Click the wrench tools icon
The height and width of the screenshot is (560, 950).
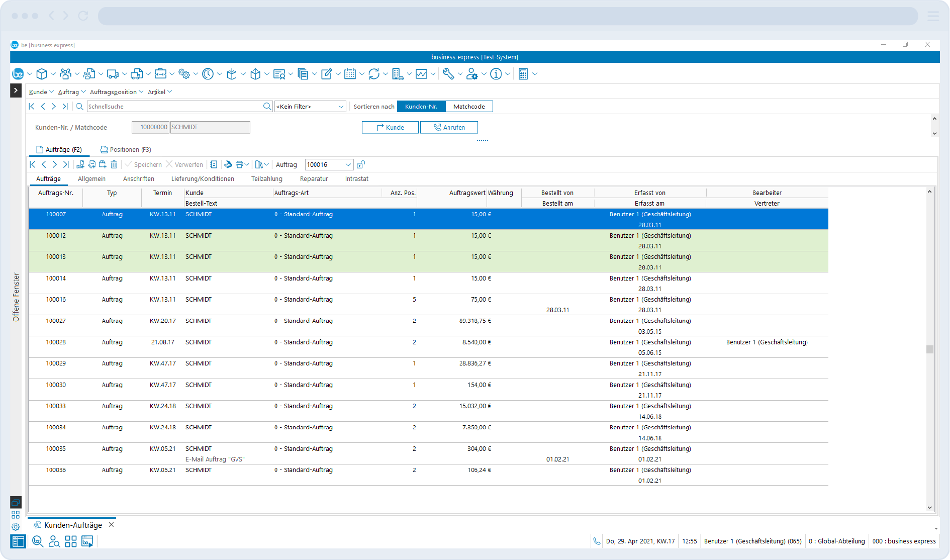tap(448, 74)
